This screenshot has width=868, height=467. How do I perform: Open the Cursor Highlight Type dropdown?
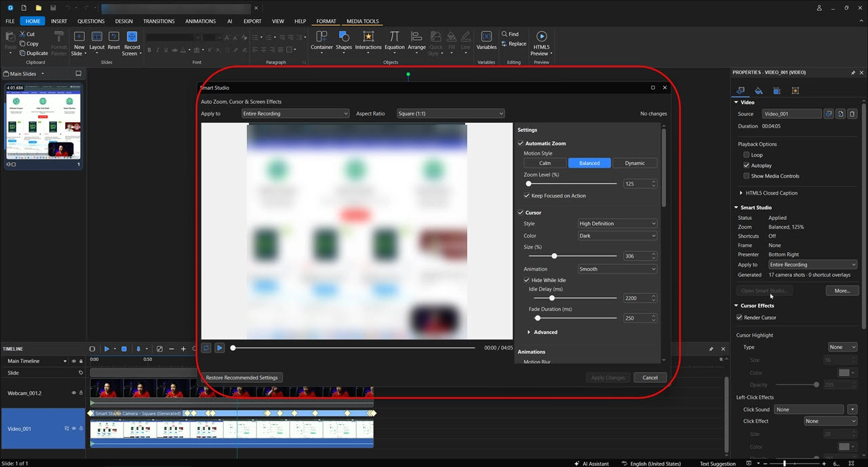pyautogui.click(x=843, y=347)
